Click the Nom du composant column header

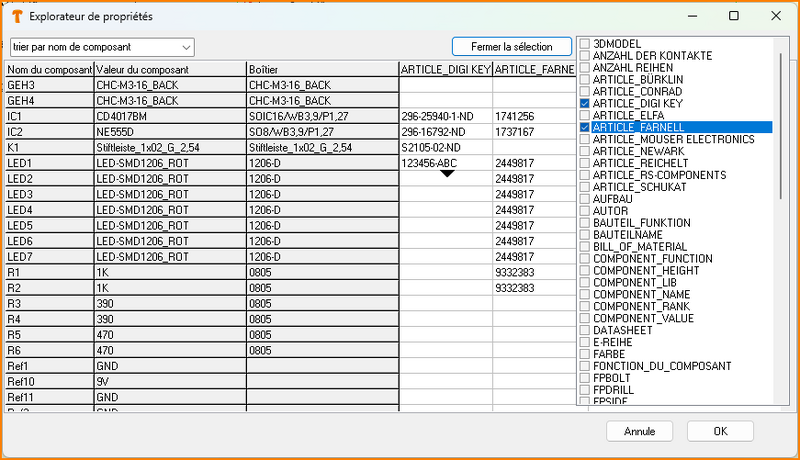click(49, 69)
